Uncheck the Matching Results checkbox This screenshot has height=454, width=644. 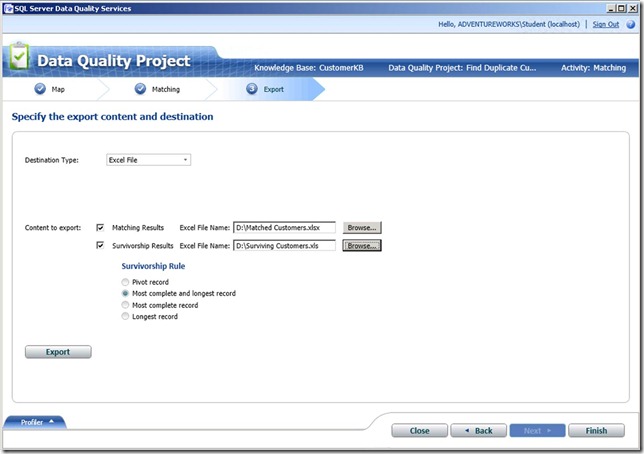[100, 227]
